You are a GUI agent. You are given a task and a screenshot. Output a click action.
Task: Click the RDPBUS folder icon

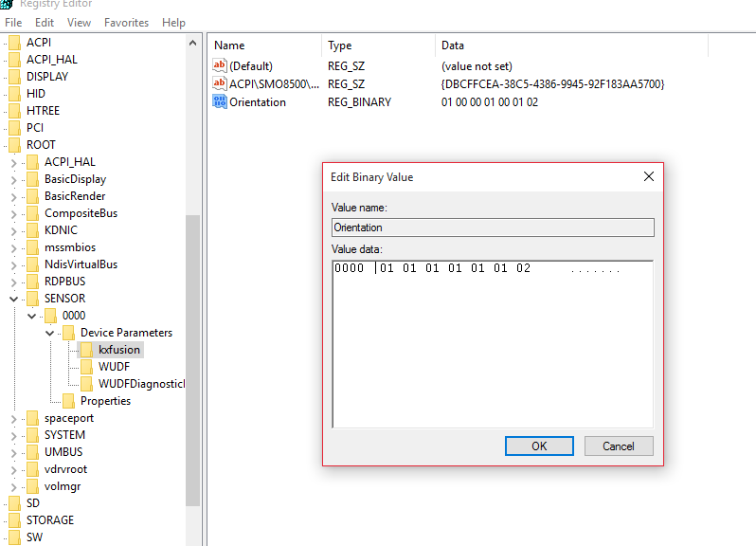[33, 282]
